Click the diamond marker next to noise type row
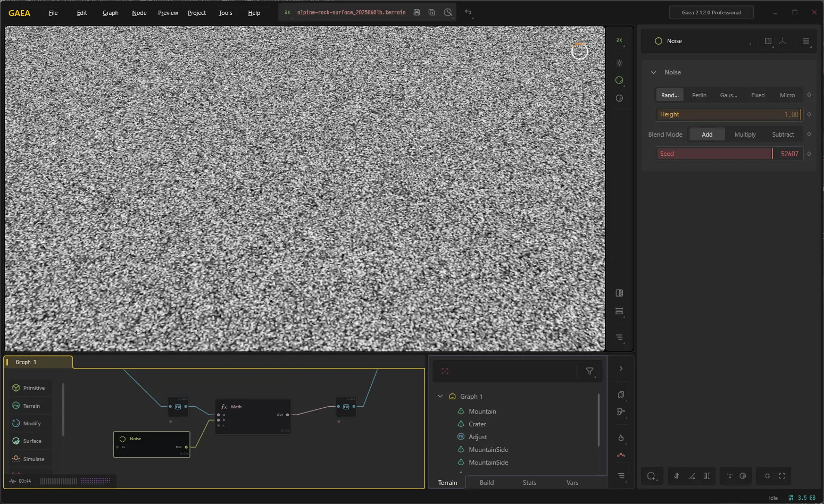The image size is (824, 504). tap(809, 95)
